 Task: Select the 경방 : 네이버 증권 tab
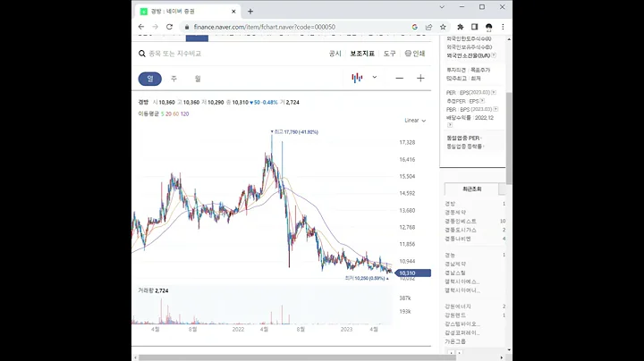click(x=188, y=12)
